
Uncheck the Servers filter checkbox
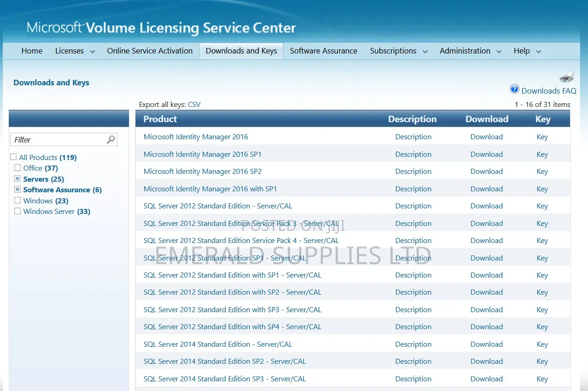(x=18, y=178)
